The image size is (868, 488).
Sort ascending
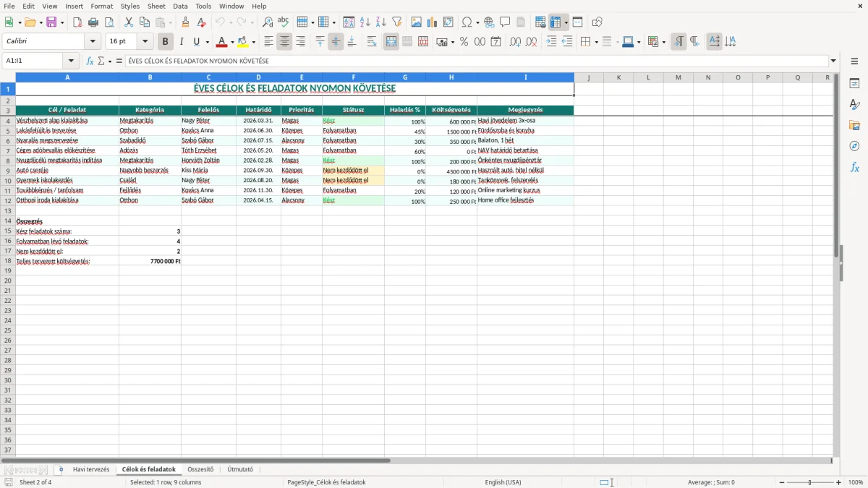tap(365, 22)
